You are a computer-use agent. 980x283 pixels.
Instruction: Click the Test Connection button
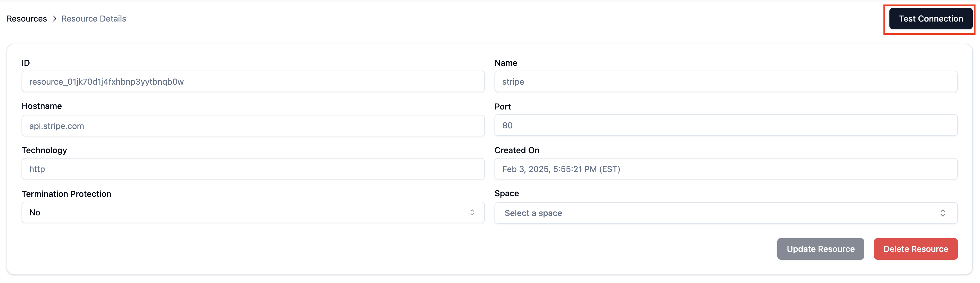point(931,18)
